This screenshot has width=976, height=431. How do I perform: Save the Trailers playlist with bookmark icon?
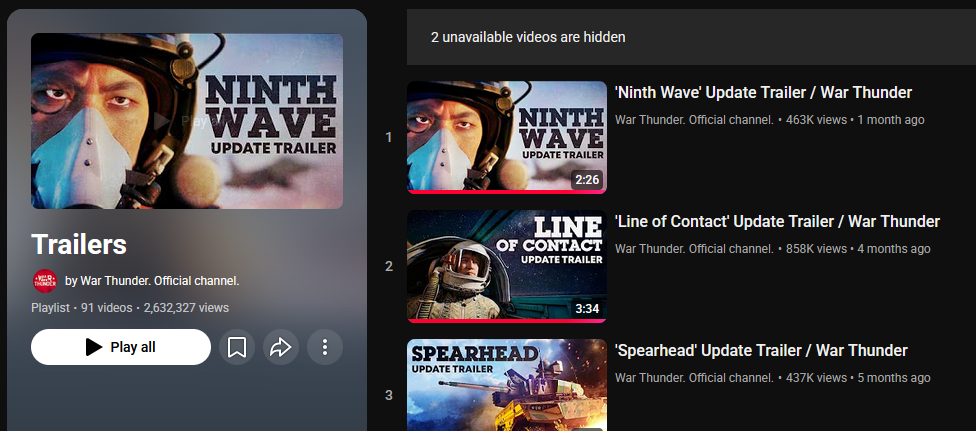click(x=237, y=347)
